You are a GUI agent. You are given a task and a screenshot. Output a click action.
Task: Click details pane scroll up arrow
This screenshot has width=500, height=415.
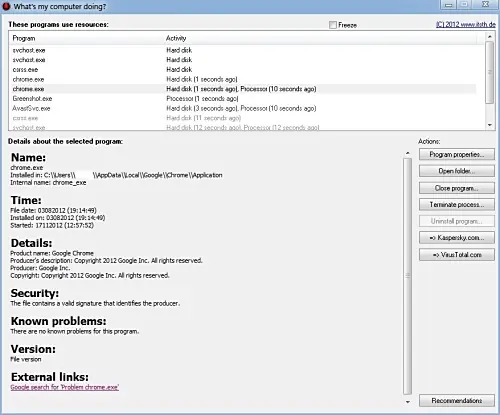pos(408,153)
